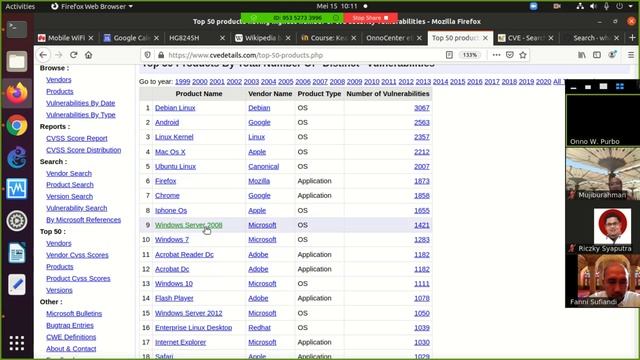Image resolution: width=640 pixels, height=360 pixels.
Task: Go forward one page
Action: point(58,55)
